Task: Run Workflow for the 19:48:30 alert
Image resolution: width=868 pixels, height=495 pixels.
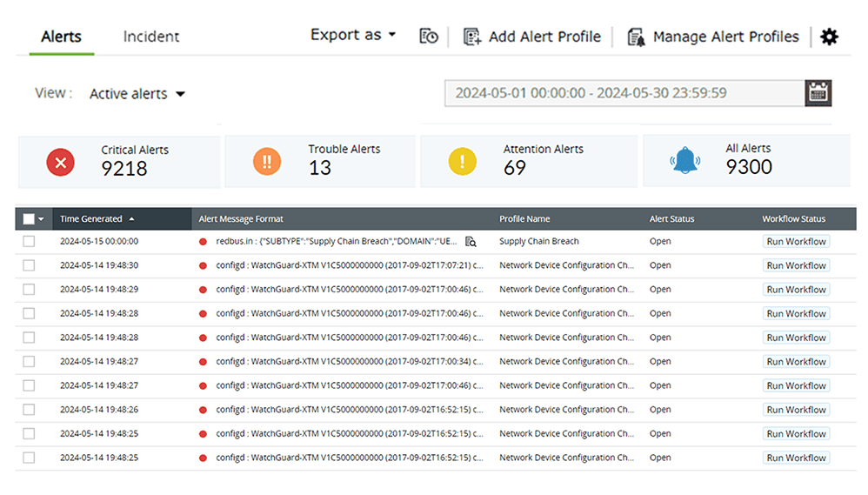Action: [796, 266]
